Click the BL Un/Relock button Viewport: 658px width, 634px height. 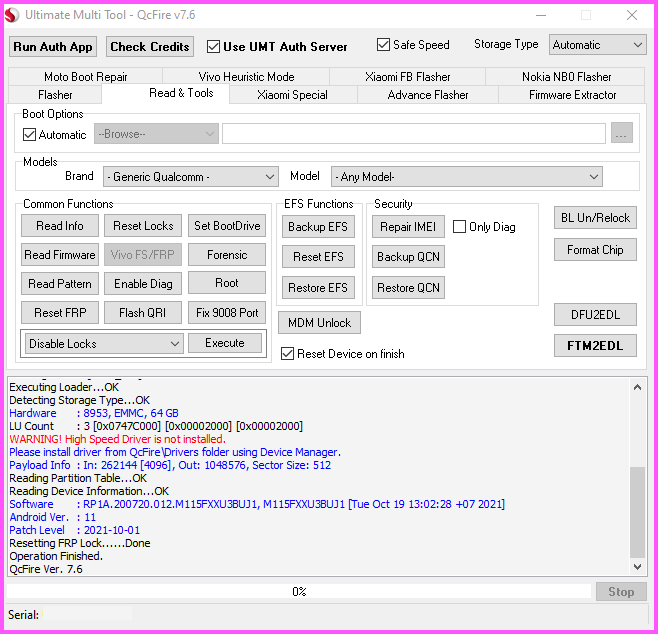click(x=595, y=217)
